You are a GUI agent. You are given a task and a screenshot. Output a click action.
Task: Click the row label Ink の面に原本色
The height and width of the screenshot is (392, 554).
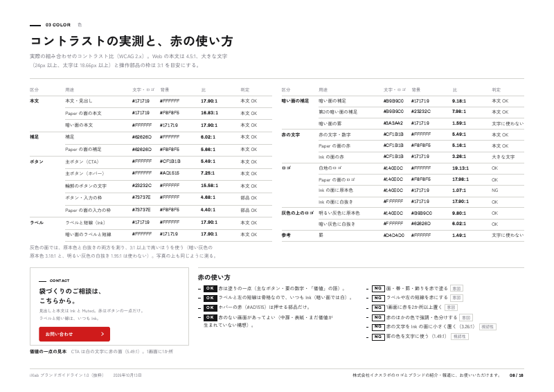(336, 190)
